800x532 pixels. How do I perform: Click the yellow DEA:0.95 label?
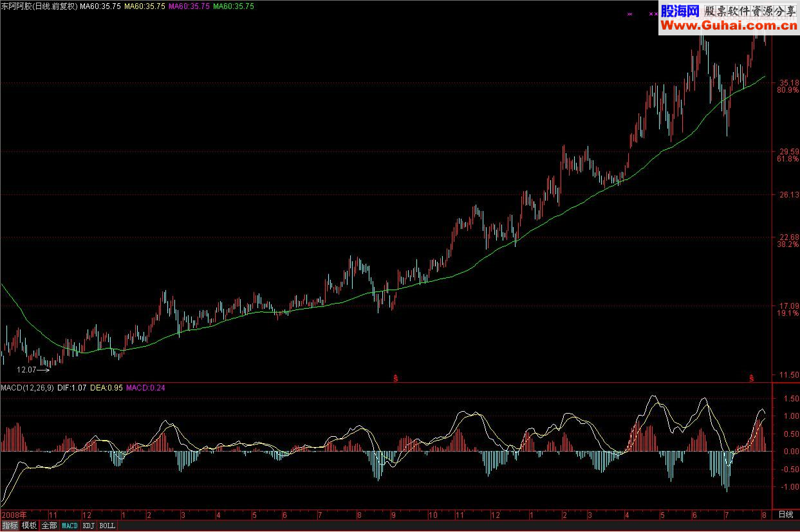point(106,388)
